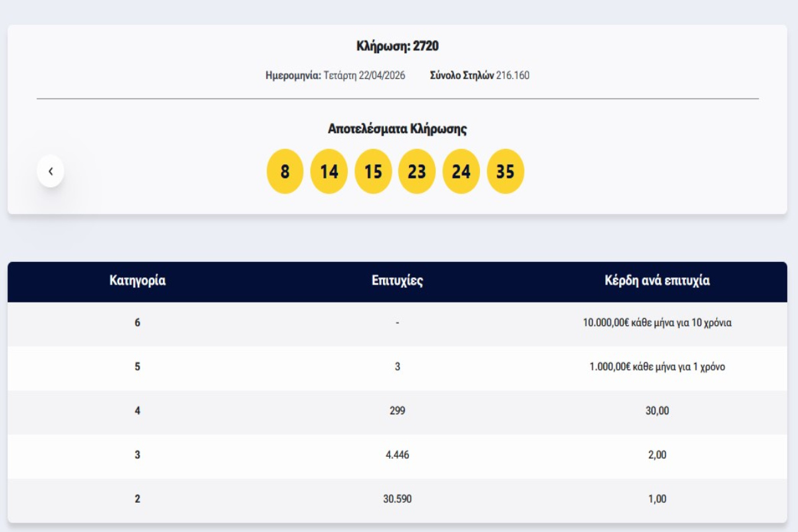This screenshot has width=798, height=532.
Task: Select the category 6 row label
Action: 138,323
